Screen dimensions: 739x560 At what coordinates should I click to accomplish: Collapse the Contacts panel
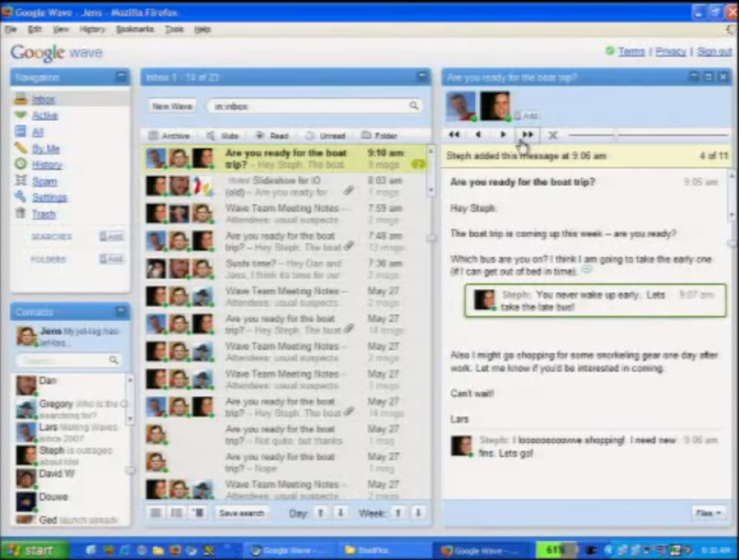click(121, 311)
